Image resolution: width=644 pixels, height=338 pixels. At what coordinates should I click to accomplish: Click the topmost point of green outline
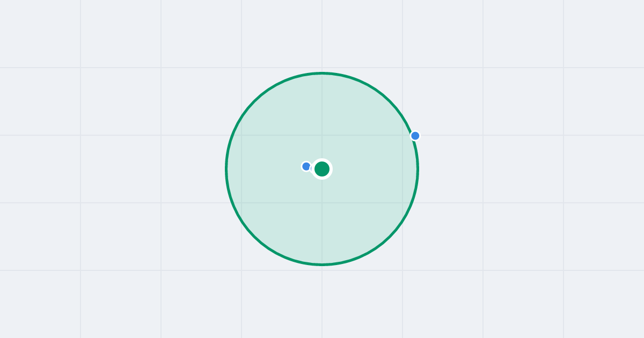322,73
